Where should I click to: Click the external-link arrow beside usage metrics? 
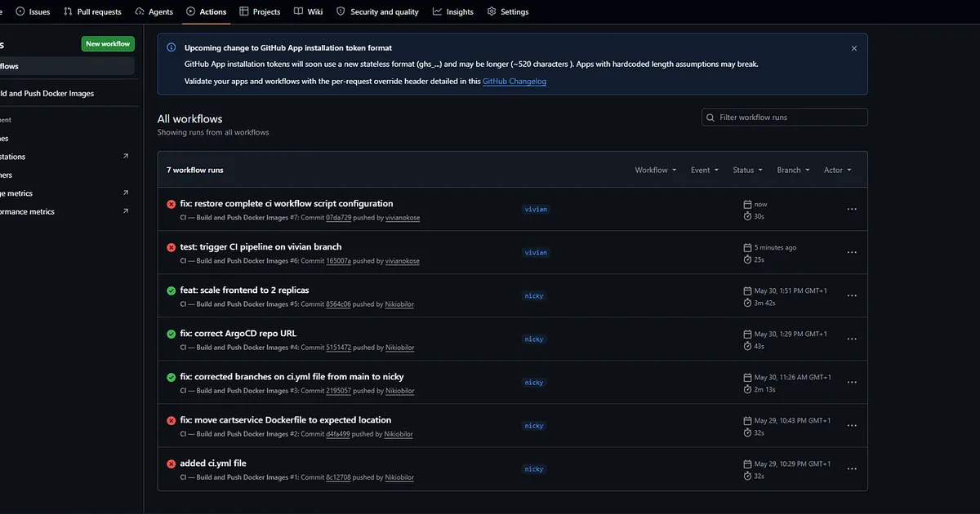point(126,193)
